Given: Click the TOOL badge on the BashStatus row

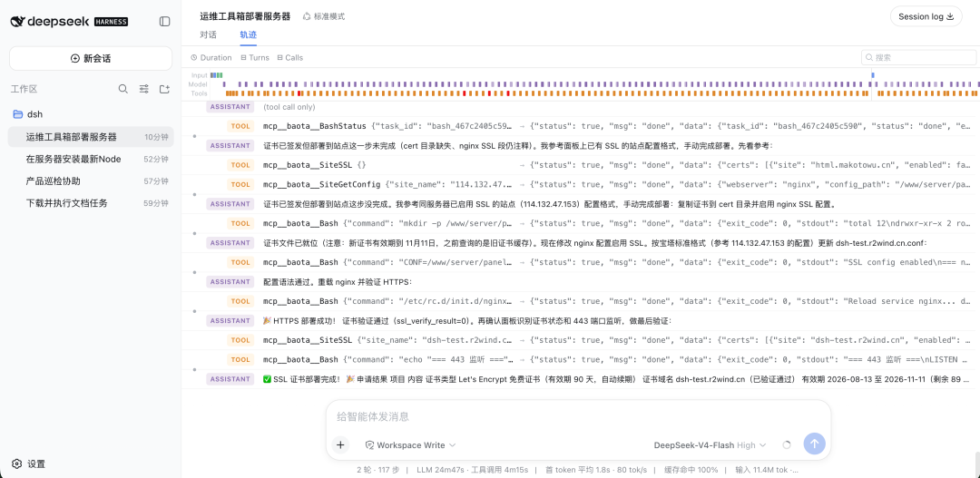Looking at the screenshot, I should point(240,126).
